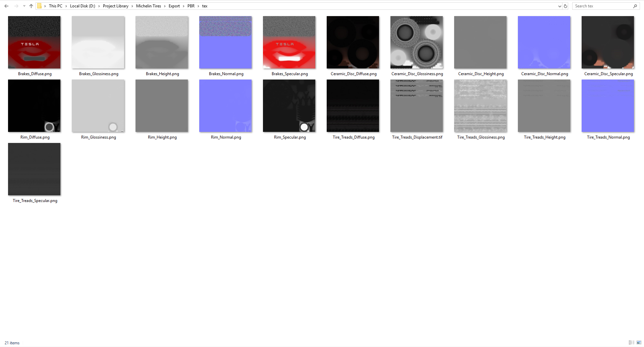Click the search magnifier icon
Image resolution: width=644 pixels, height=347 pixels.
(635, 6)
